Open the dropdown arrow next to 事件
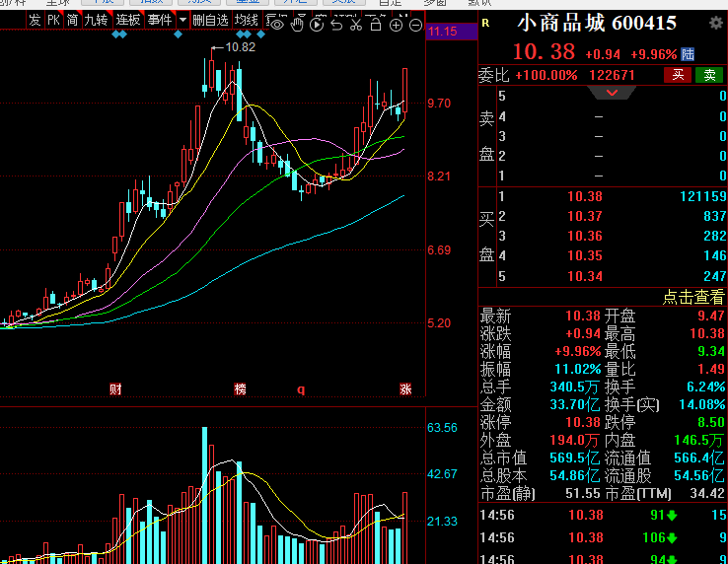 pyautogui.click(x=182, y=20)
